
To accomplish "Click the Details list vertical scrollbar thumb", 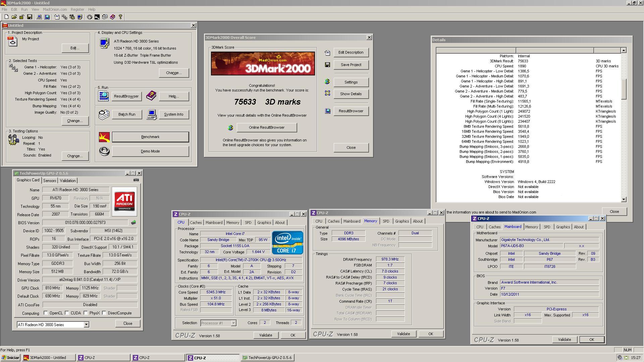I will tap(624, 89).
